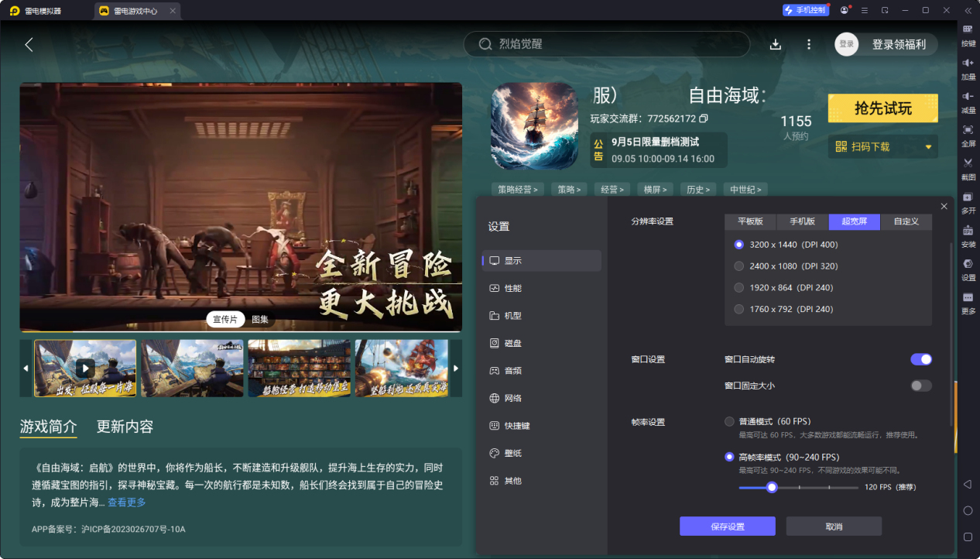
Task: Open the 磁盘 settings section
Action: tap(542, 343)
